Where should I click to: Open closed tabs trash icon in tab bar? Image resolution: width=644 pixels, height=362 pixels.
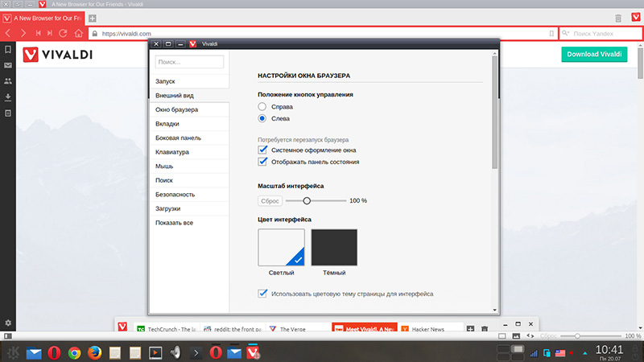(x=618, y=19)
